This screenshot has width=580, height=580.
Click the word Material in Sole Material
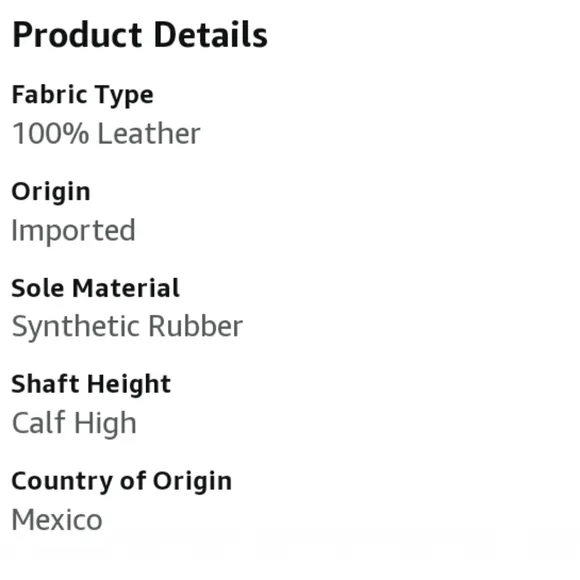[126, 288]
